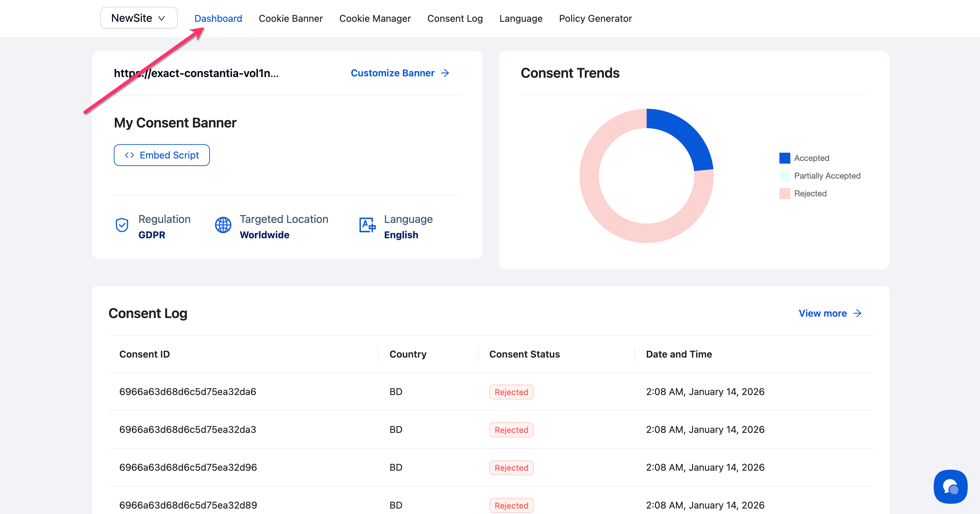Click the arrow beside View more
980x514 pixels.
[x=857, y=313]
